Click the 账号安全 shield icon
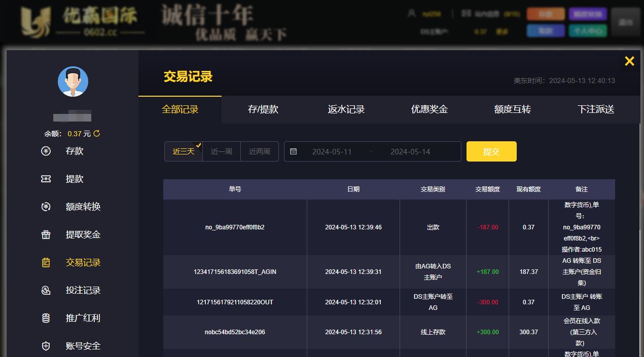The image size is (644, 357). [x=46, y=346]
